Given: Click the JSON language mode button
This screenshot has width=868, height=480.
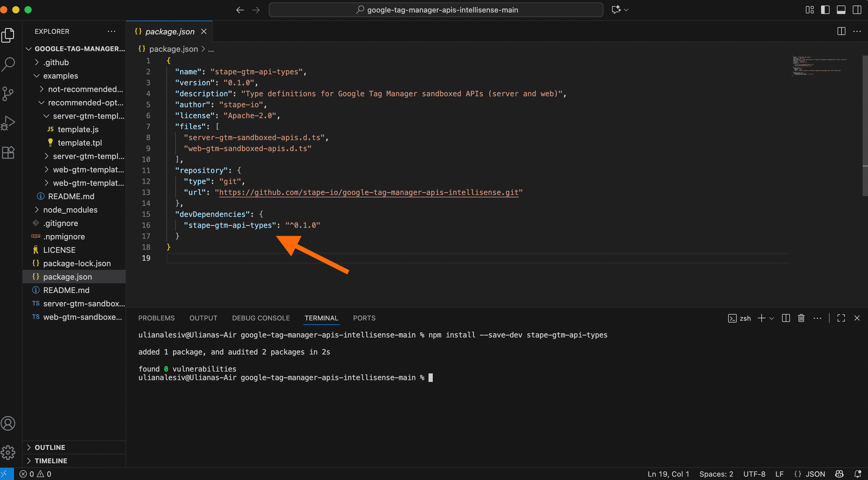Looking at the screenshot, I should point(815,474).
